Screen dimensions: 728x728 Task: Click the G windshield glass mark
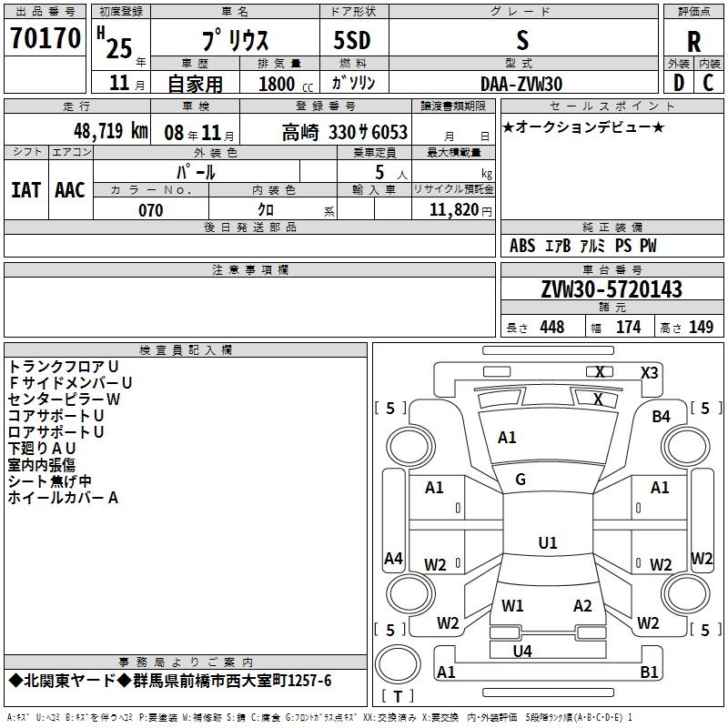pos(521,480)
